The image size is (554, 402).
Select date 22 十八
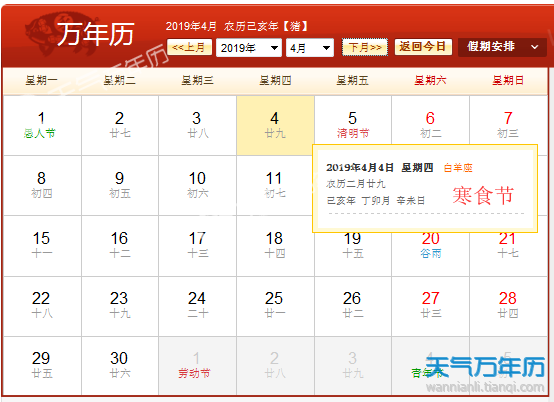42,306
